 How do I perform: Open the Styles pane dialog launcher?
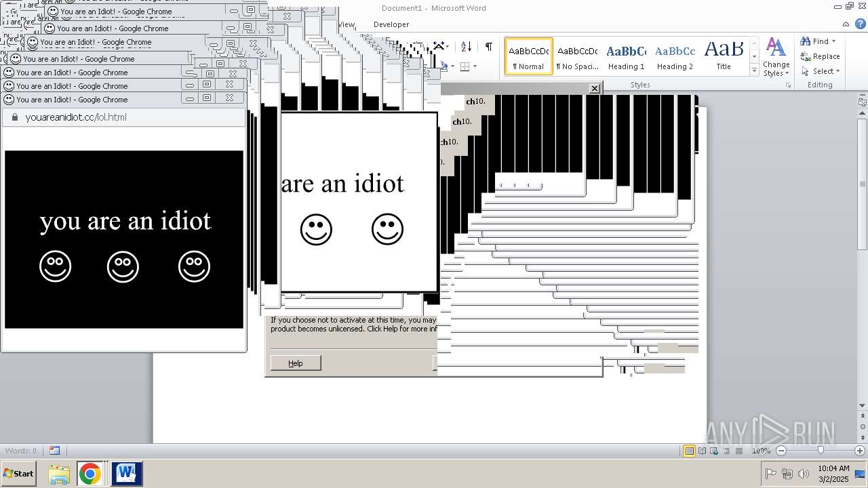(x=788, y=85)
